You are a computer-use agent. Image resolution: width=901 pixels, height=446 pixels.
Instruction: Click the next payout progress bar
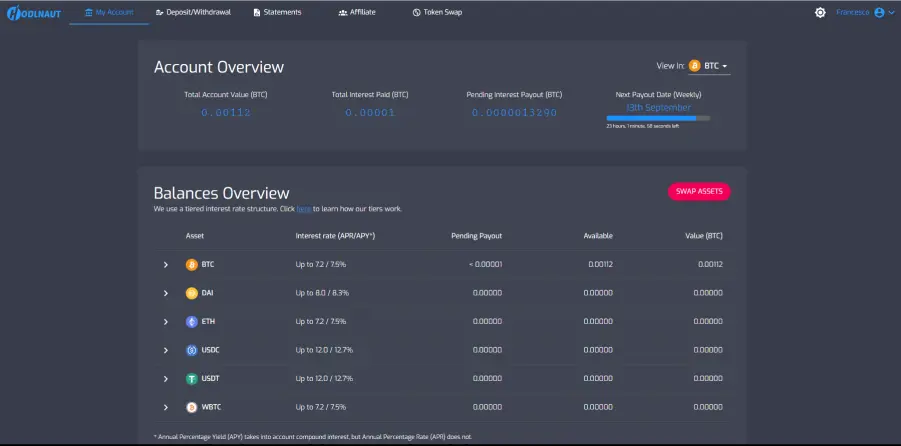click(658, 118)
